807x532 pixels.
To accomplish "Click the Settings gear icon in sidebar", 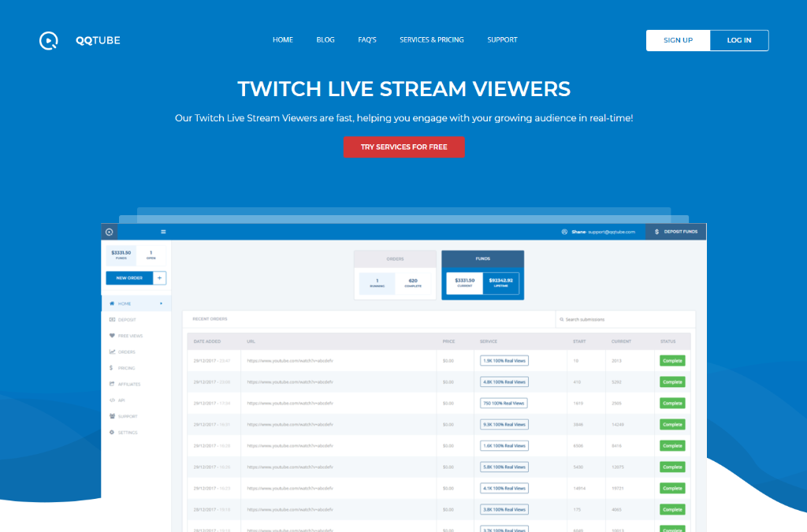I will (x=112, y=432).
